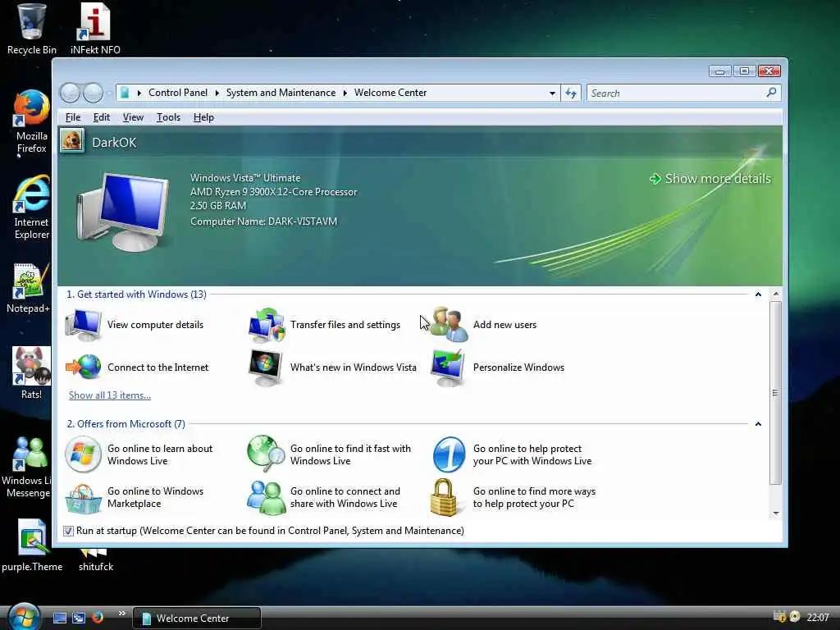This screenshot has height=630, width=840.
Task: Open Internet Explorer desktop shortcut
Action: tap(31, 208)
